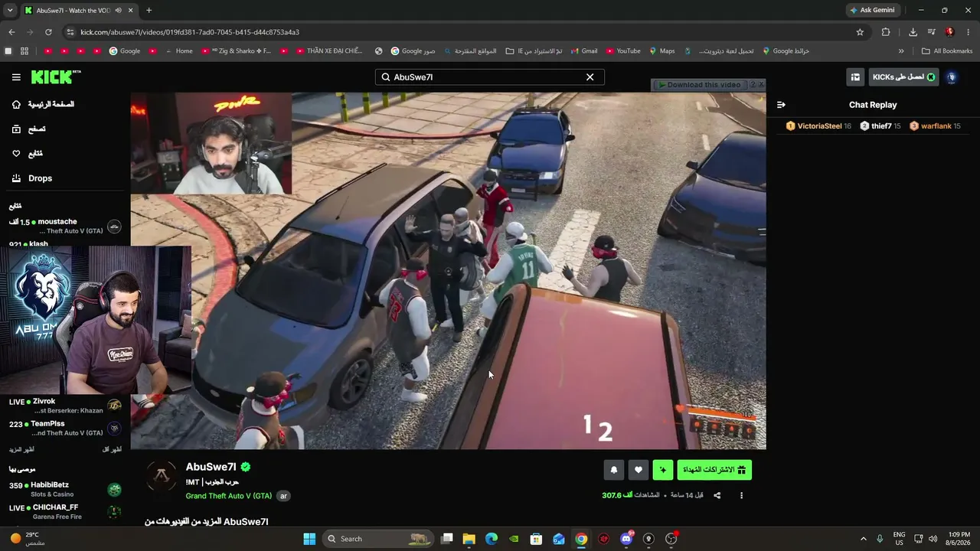
Task: Open the Chrome downloads icon
Action: point(913,32)
